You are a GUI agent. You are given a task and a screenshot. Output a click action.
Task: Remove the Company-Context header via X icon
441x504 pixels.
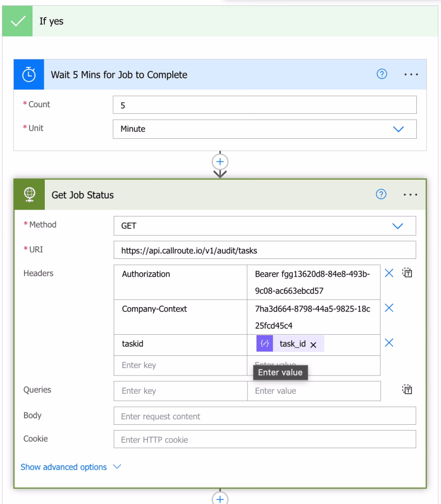pos(389,308)
